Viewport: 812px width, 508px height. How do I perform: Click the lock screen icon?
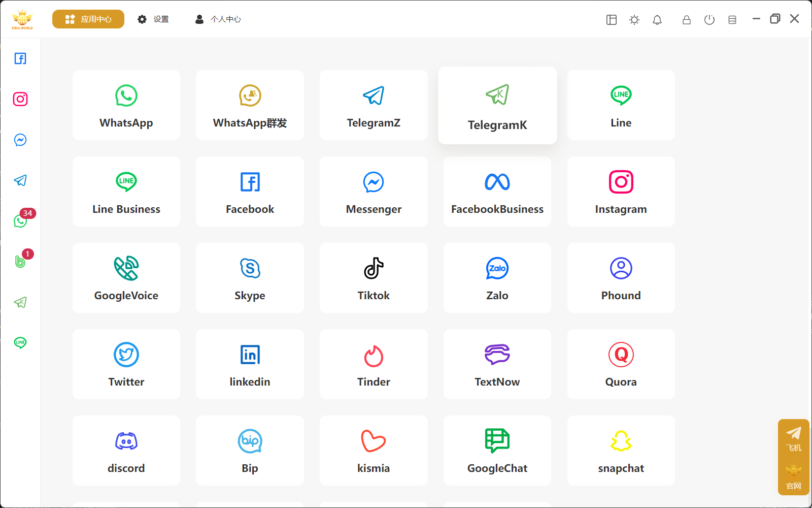pos(686,20)
